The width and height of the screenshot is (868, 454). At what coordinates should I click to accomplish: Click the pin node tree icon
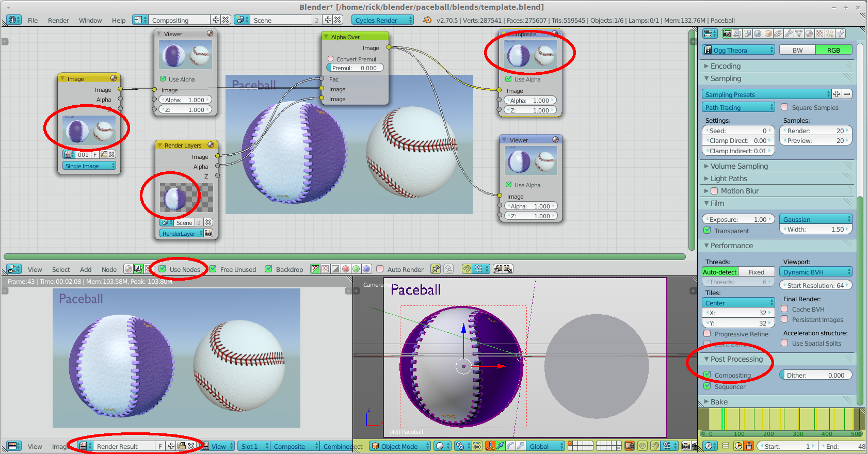(436, 269)
